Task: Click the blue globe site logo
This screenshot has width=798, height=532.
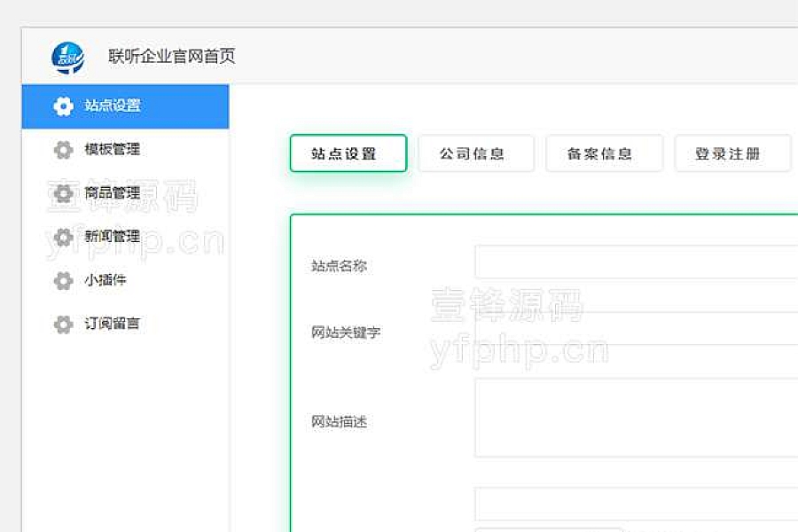Action: click(68, 58)
